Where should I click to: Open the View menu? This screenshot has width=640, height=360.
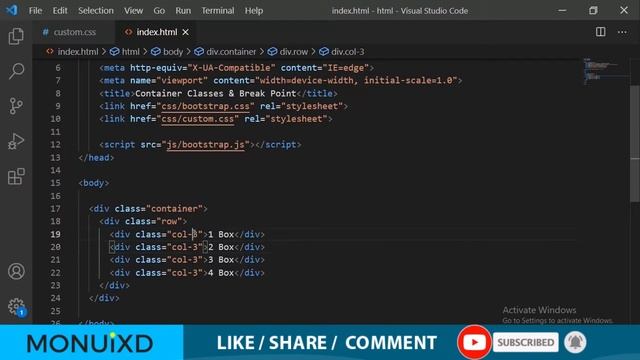click(133, 11)
